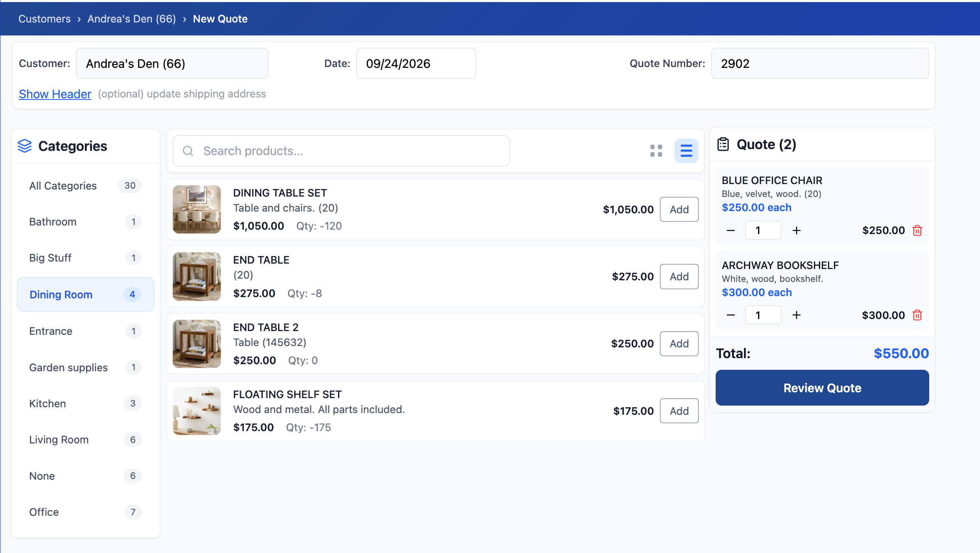Viewport: 980px width, 553px height.
Task: Select Big Stuff category
Action: click(x=85, y=258)
